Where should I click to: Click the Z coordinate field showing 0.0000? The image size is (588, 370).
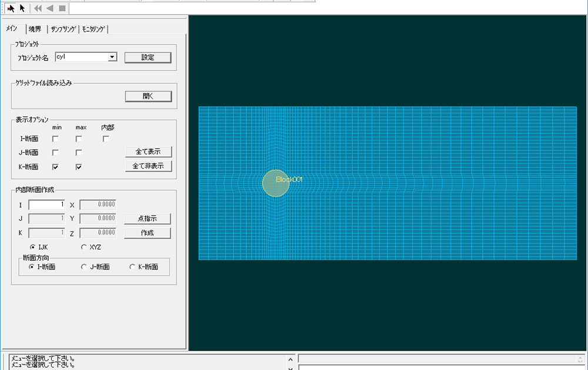pyautogui.click(x=98, y=233)
